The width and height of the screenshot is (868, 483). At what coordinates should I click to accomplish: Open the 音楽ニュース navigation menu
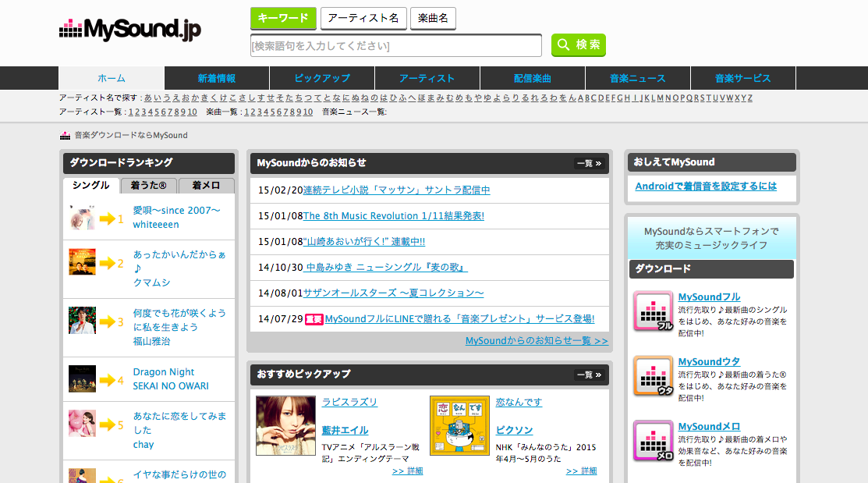pos(637,78)
